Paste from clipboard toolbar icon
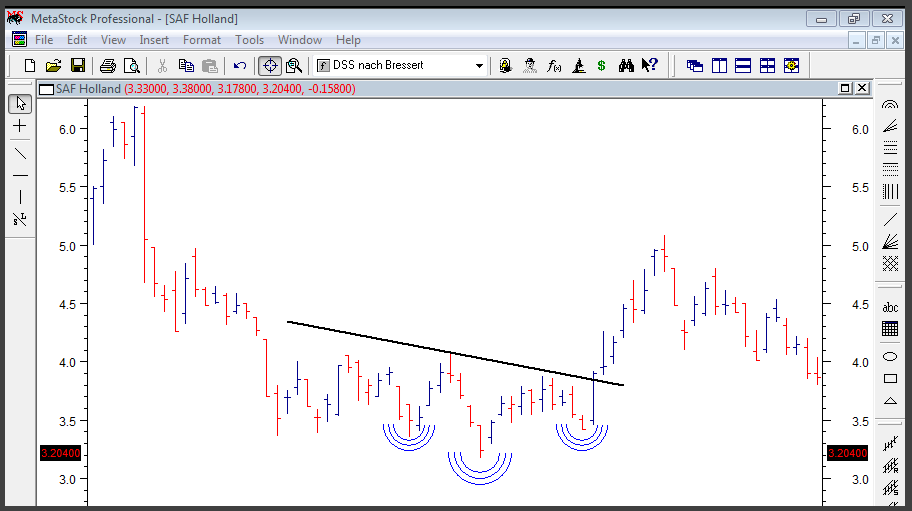Screen dimensions: 912x511 [x=210, y=66]
